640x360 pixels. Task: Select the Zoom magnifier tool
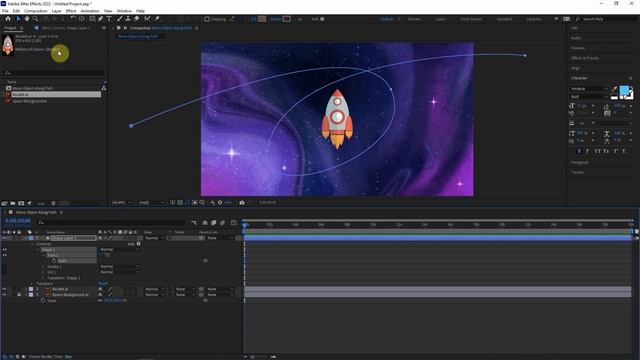click(36, 19)
